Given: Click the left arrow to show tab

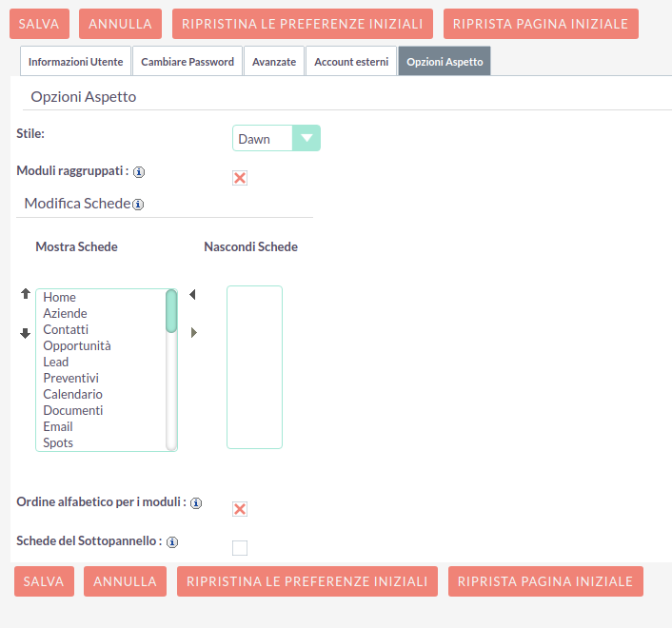Looking at the screenshot, I should [x=192, y=295].
